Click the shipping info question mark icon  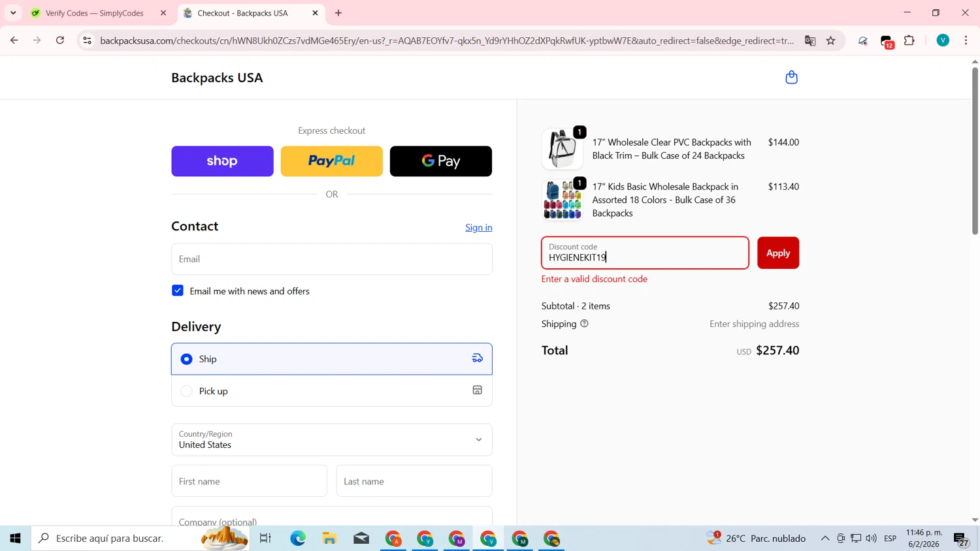tap(584, 324)
